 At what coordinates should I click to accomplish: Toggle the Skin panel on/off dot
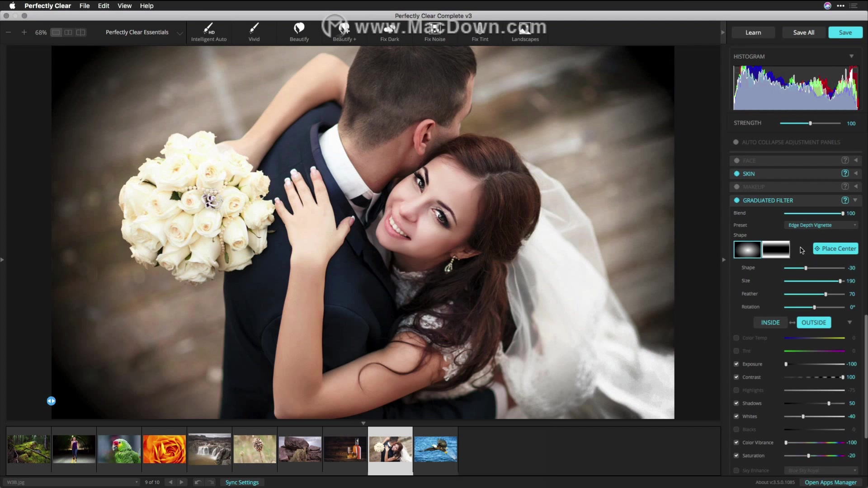pos(736,174)
